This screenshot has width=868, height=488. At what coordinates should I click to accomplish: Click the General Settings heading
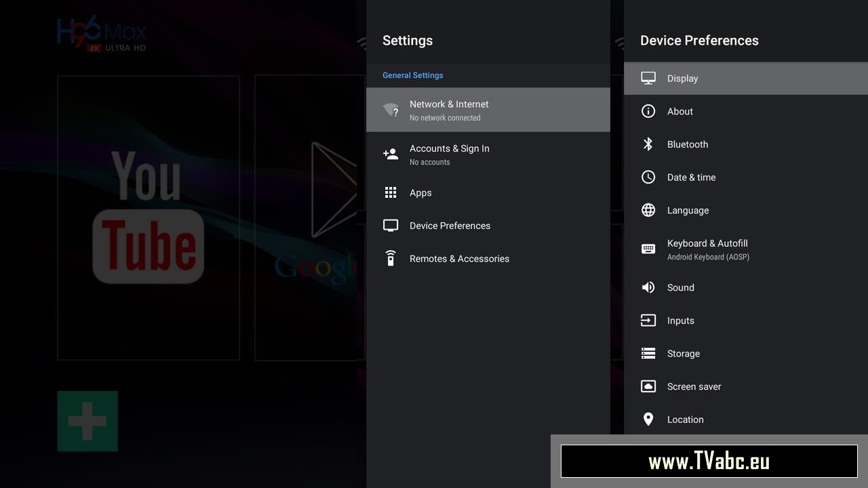pos(412,75)
